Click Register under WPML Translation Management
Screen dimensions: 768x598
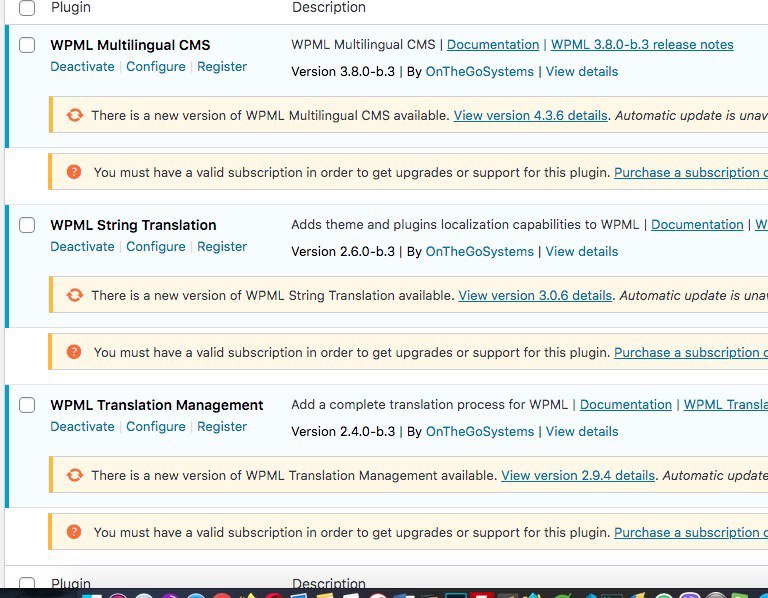click(x=222, y=427)
